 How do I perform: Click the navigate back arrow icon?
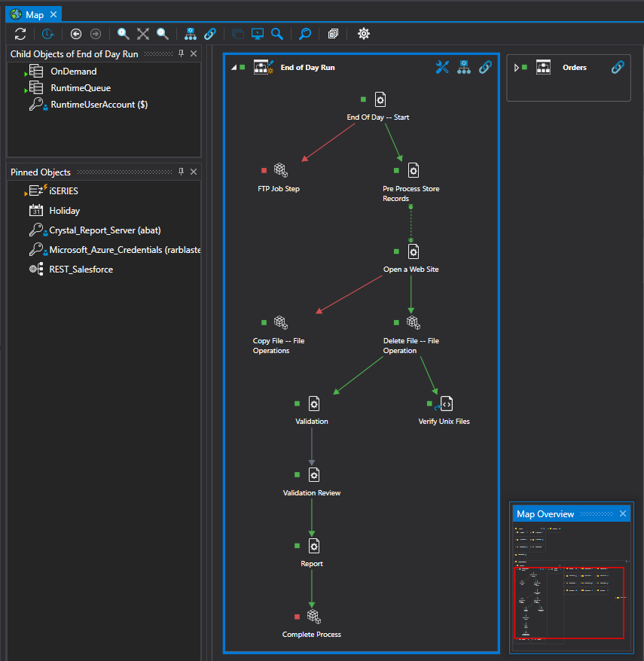[x=75, y=34]
